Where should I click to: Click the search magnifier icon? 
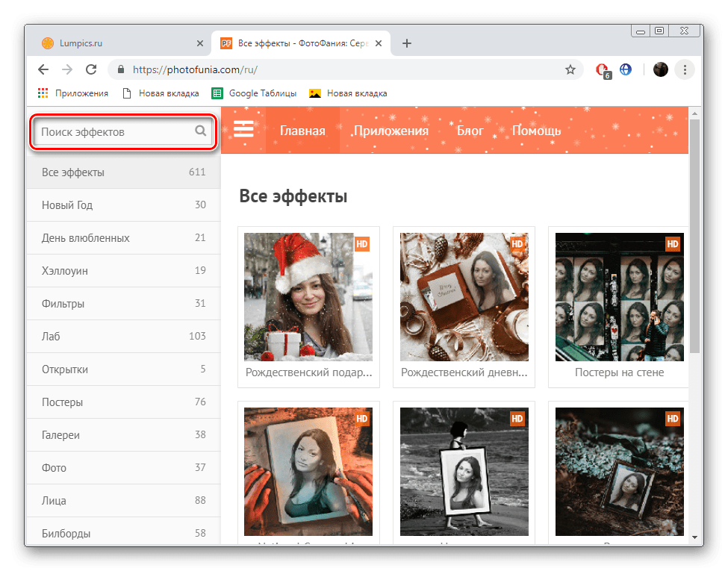[200, 131]
